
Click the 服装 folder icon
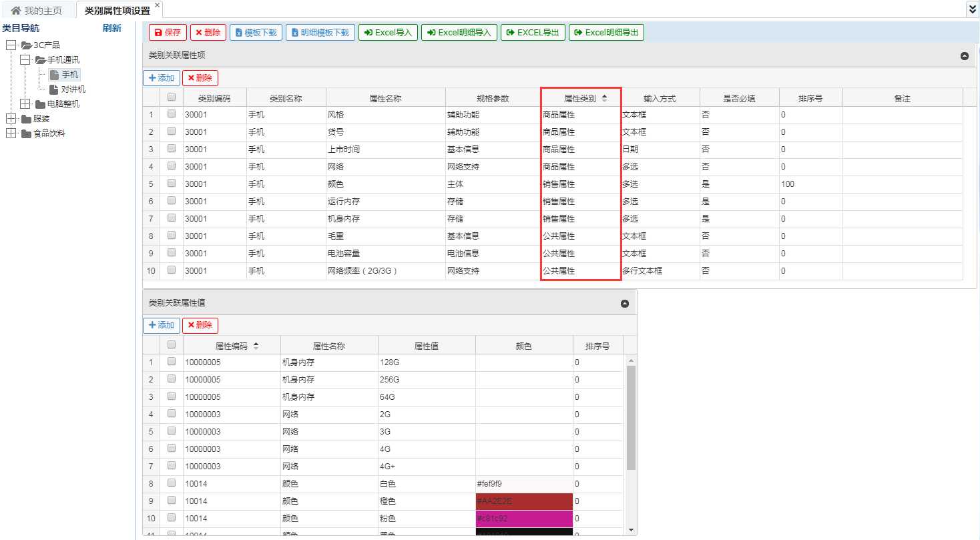26,119
